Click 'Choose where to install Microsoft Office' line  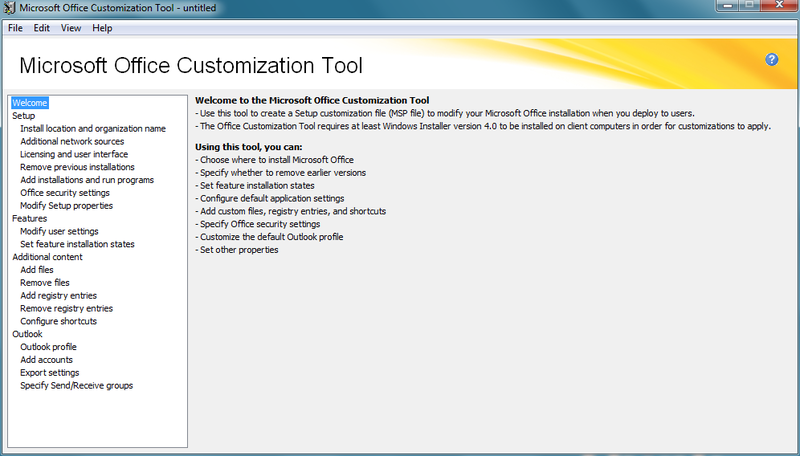click(x=274, y=160)
